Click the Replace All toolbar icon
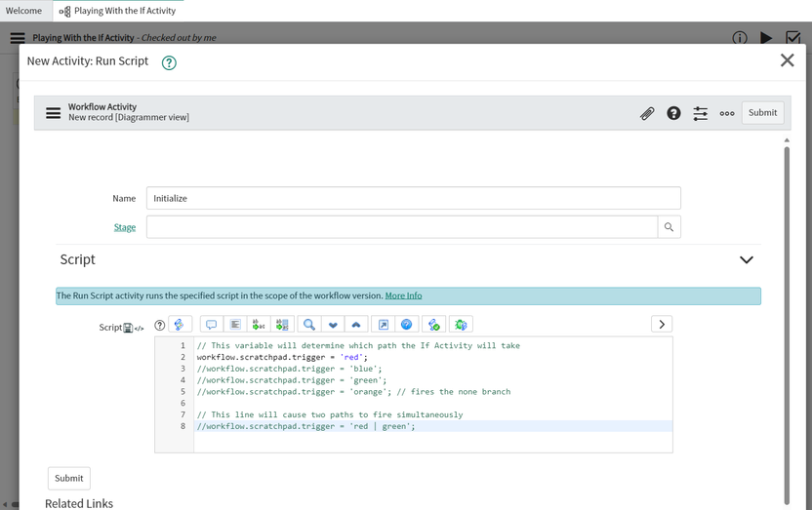This screenshot has height=510, width=812. pos(282,325)
